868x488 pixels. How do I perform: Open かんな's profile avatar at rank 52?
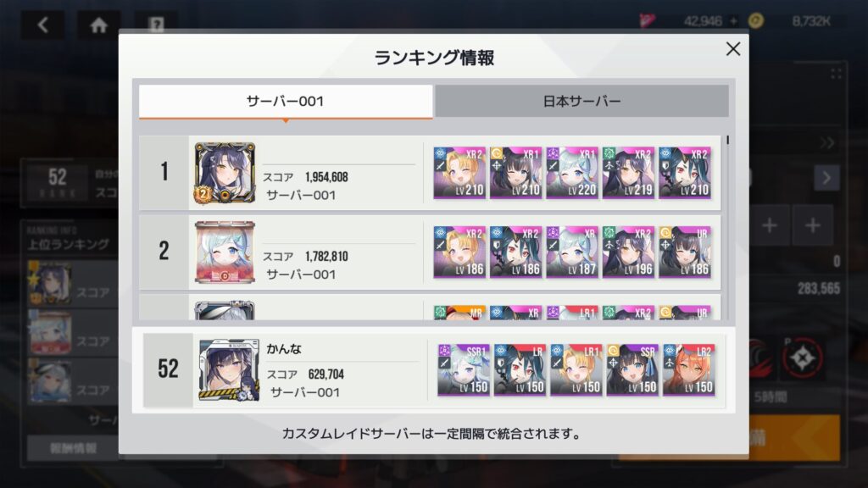pyautogui.click(x=229, y=370)
